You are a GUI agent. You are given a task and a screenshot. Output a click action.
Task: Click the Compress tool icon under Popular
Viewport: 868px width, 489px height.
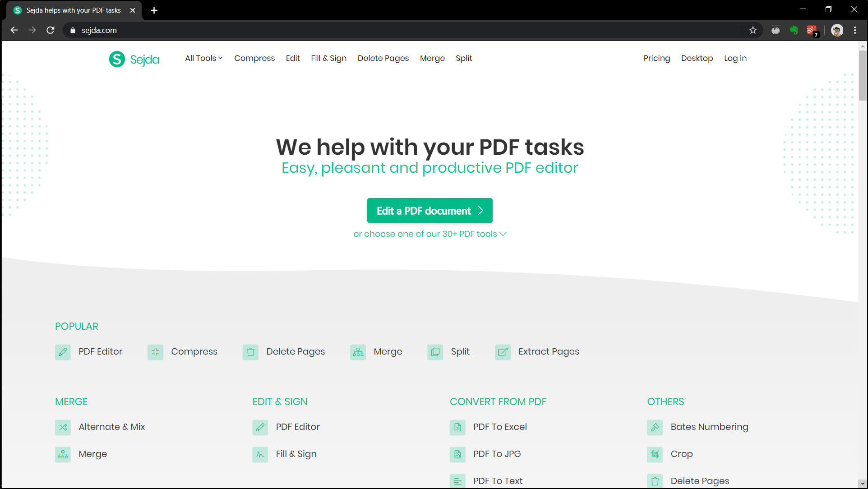coord(155,352)
